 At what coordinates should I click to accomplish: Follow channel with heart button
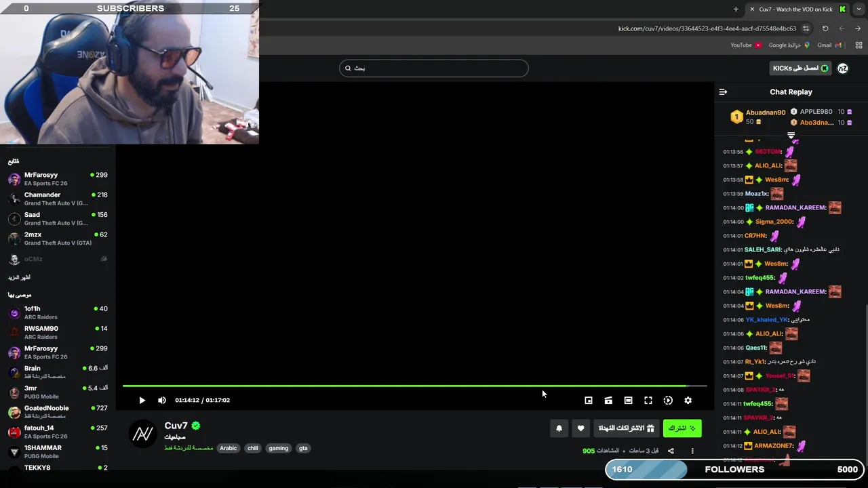(x=580, y=428)
